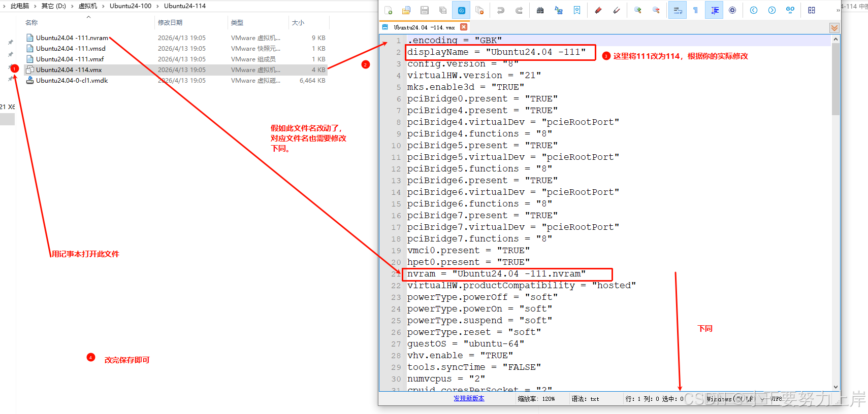Image resolution: width=868 pixels, height=414 pixels.
Task: Click the clear marks brush icon
Action: tap(617, 10)
